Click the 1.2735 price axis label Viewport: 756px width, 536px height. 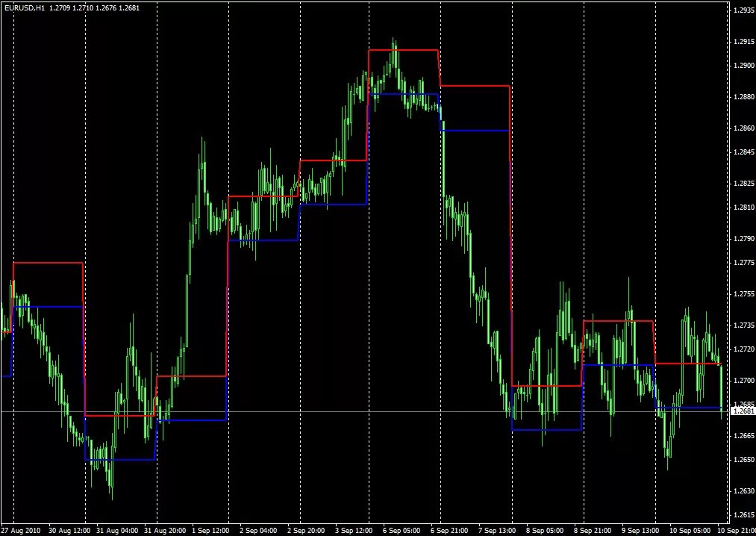click(744, 325)
